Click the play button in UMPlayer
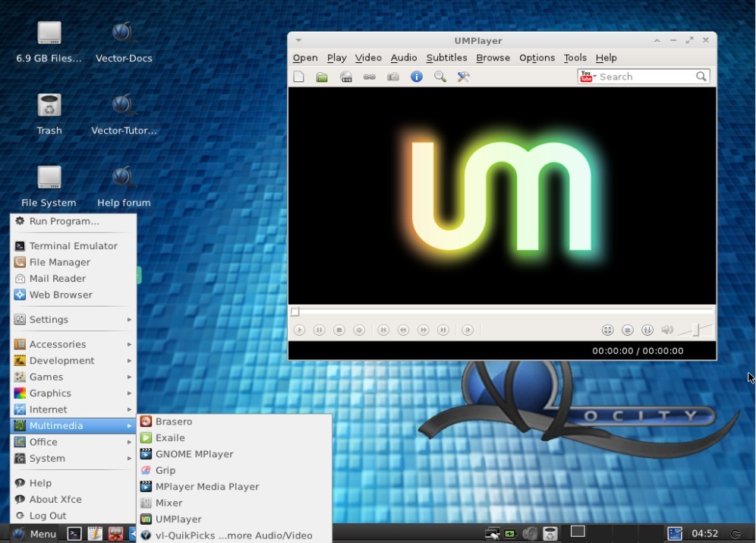This screenshot has width=756, height=543. pos(299,330)
